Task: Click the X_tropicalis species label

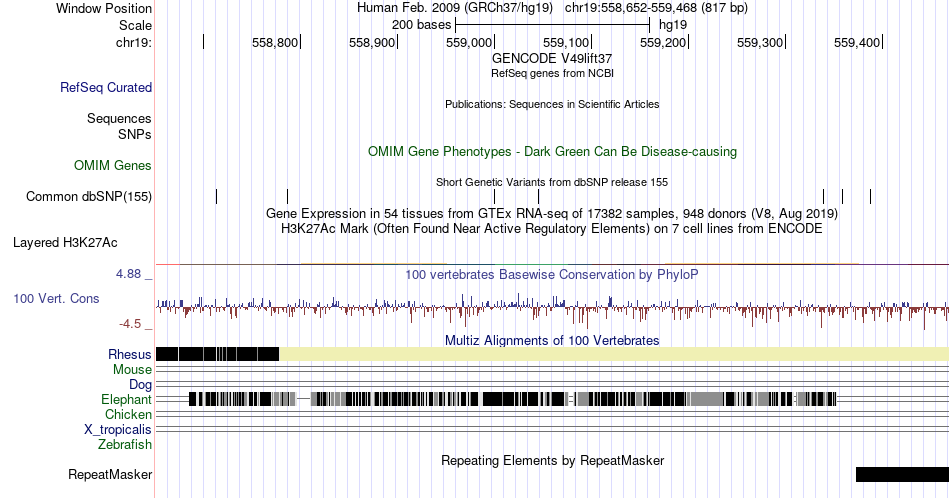Action: pos(118,430)
